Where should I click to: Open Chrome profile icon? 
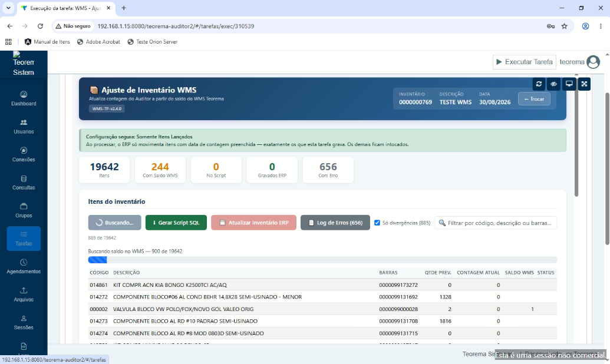tap(585, 26)
